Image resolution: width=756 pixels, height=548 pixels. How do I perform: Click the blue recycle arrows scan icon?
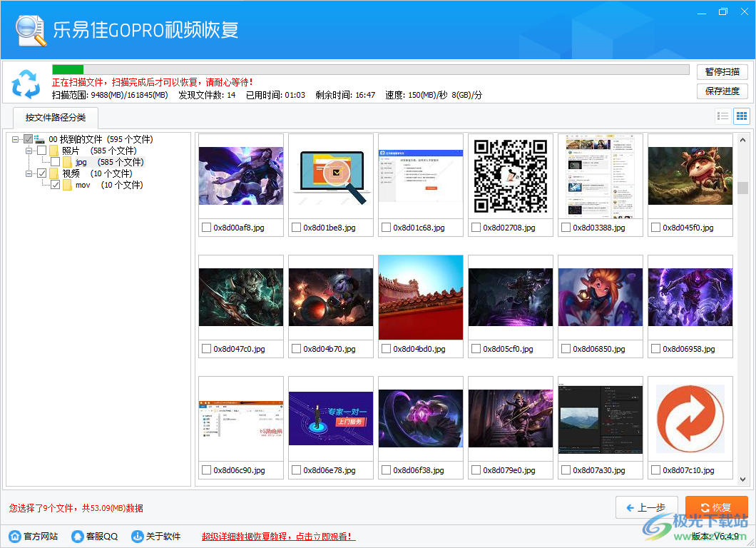coord(26,84)
